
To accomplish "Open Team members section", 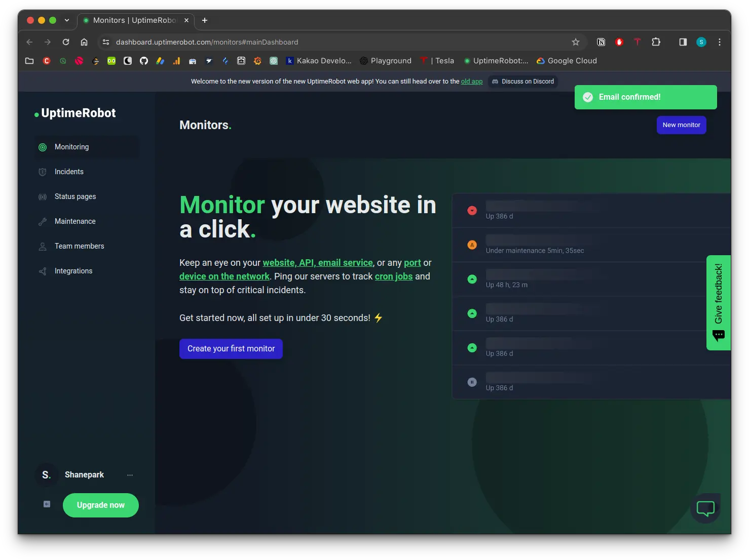I will (x=86, y=246).
